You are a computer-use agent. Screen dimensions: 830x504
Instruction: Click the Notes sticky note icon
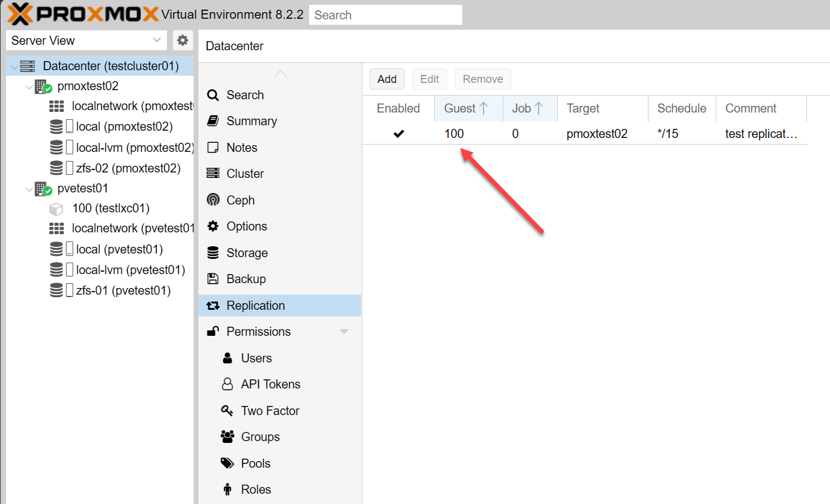213,148
